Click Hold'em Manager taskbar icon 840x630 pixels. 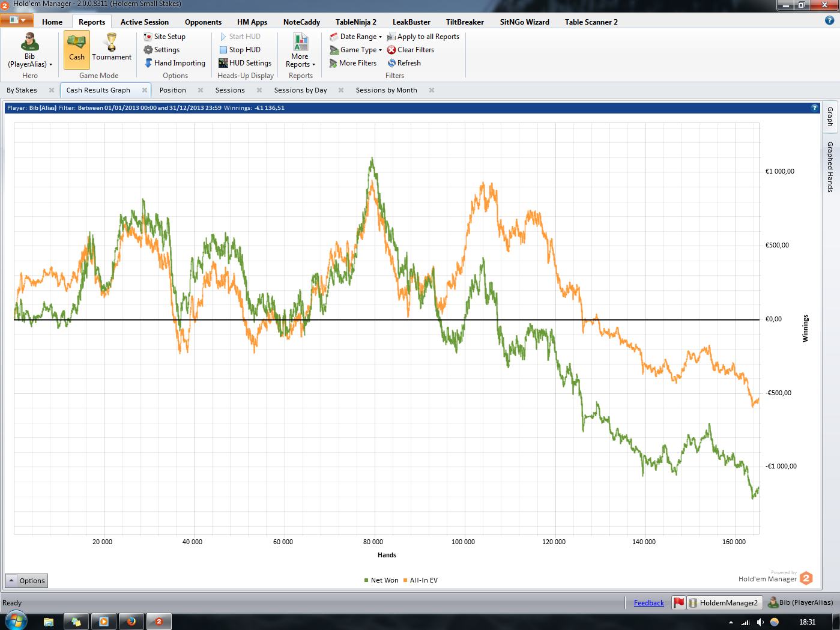[x=159, y=622]
